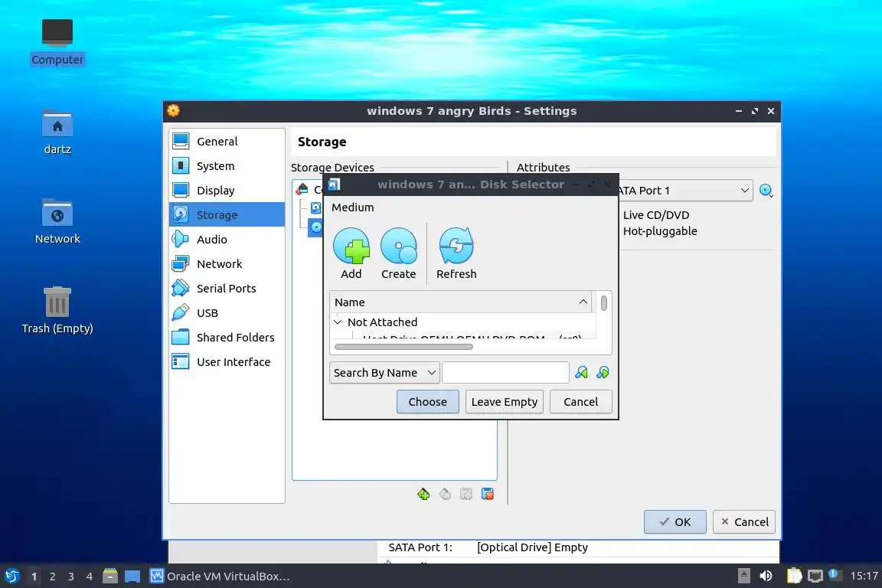Open the System settings page
The height and width of the screenshot is (588, 882).
pos(227,166)
